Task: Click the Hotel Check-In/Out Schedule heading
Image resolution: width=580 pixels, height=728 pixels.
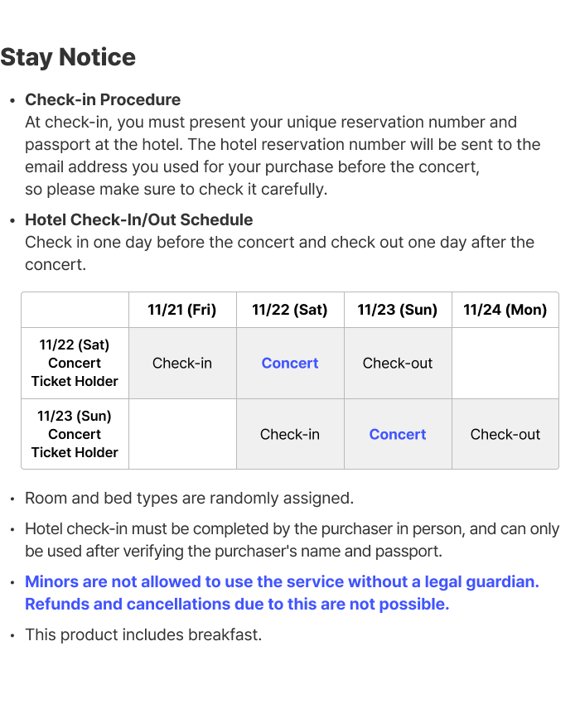Action: 138,219
